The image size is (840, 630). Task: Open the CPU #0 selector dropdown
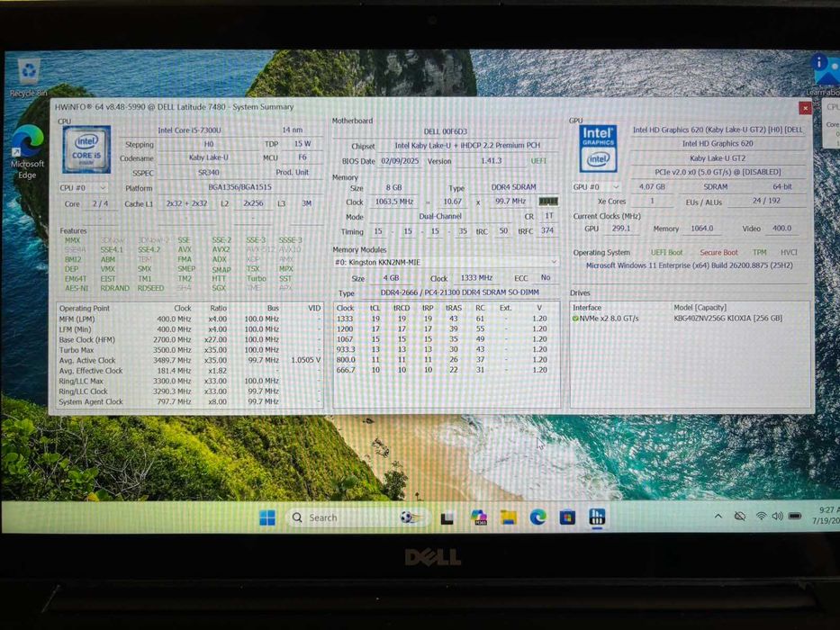coord(83,188)
